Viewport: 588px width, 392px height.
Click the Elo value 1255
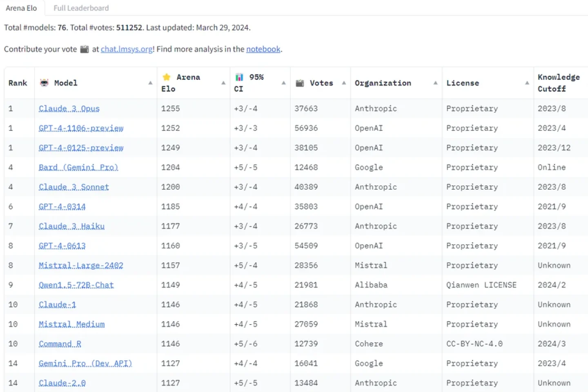click(170, 109)
